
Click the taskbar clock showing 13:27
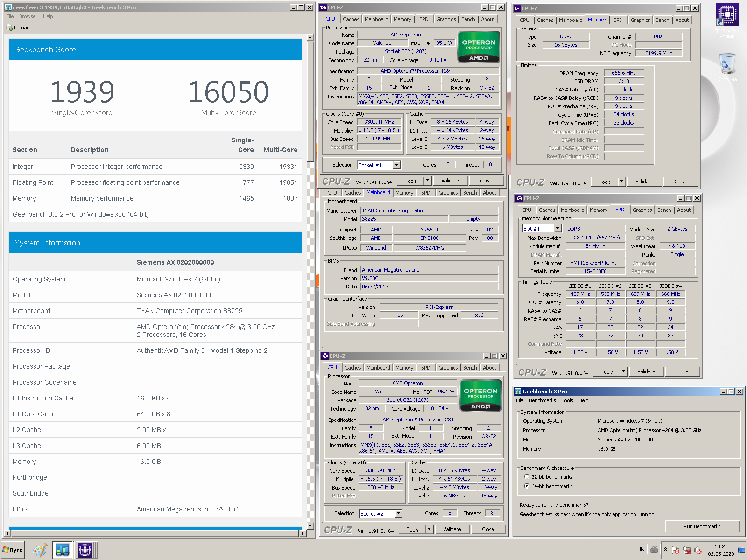point(721,546)
